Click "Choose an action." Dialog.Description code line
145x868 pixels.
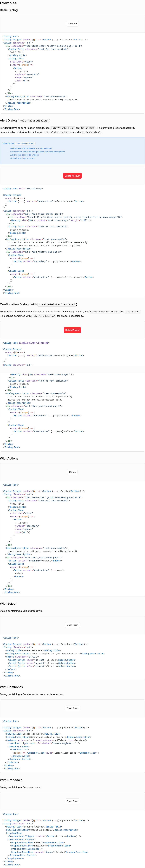(42, 830)
